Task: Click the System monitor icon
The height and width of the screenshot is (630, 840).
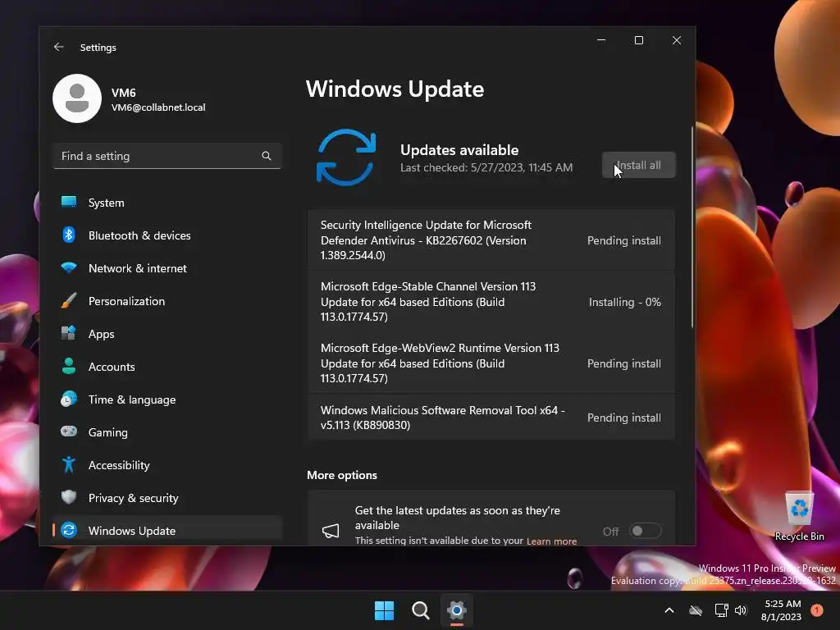Action: tap(69, 202)
